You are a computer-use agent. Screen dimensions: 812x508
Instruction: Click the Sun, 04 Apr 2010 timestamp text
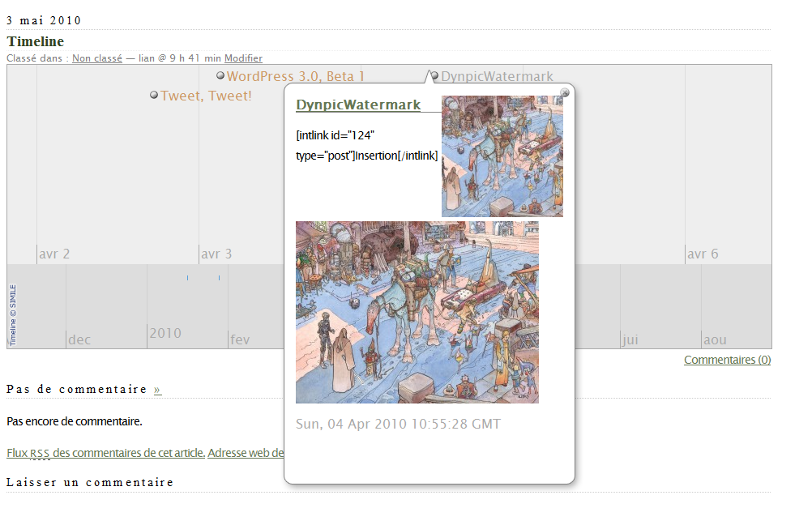coord(398,424)
